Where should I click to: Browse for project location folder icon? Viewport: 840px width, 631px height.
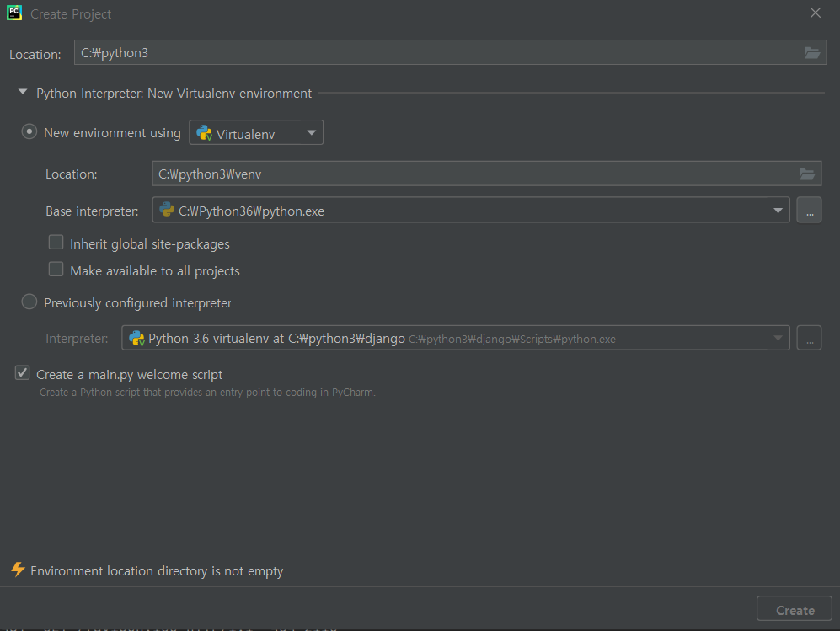[811, 52]
